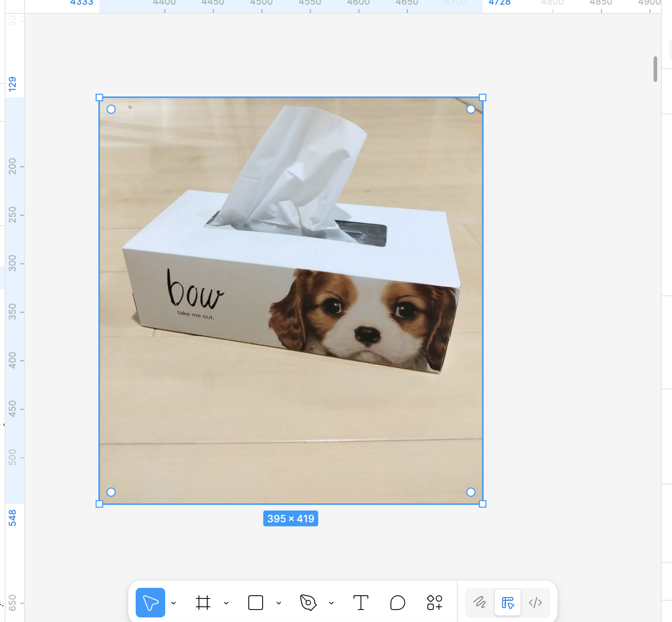Image resolution: width=672 pixels, height=622 pixels.
Task: Expand the Frame tool options chevron
Action: pos(226,603)
